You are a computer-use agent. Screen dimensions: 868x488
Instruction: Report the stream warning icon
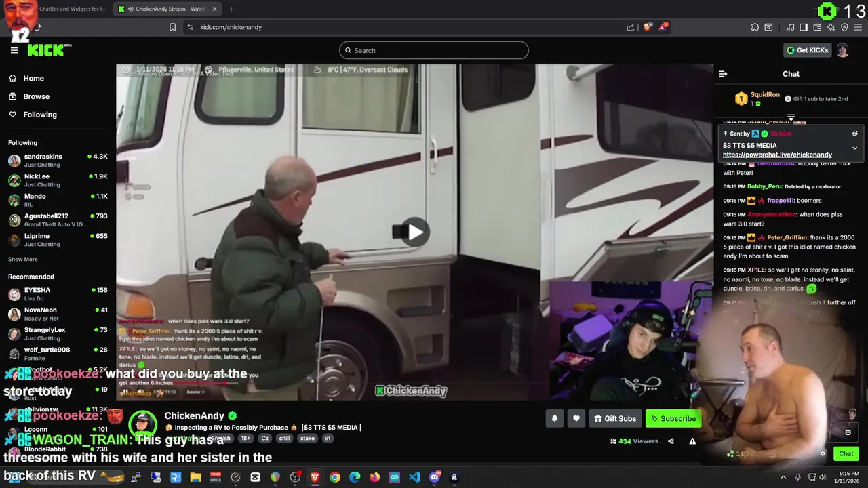692,441
